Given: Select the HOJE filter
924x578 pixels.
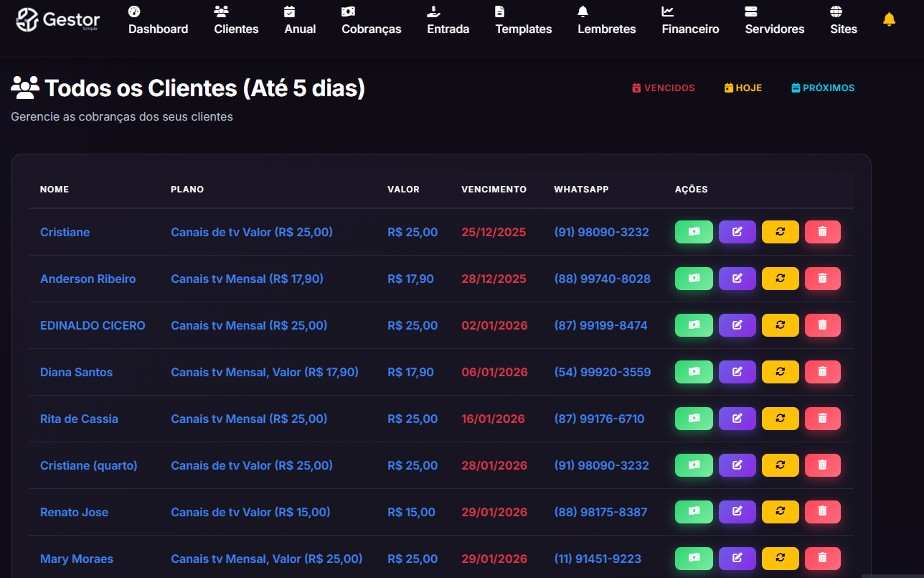Looking at the screenshot, I should (742, 88).
